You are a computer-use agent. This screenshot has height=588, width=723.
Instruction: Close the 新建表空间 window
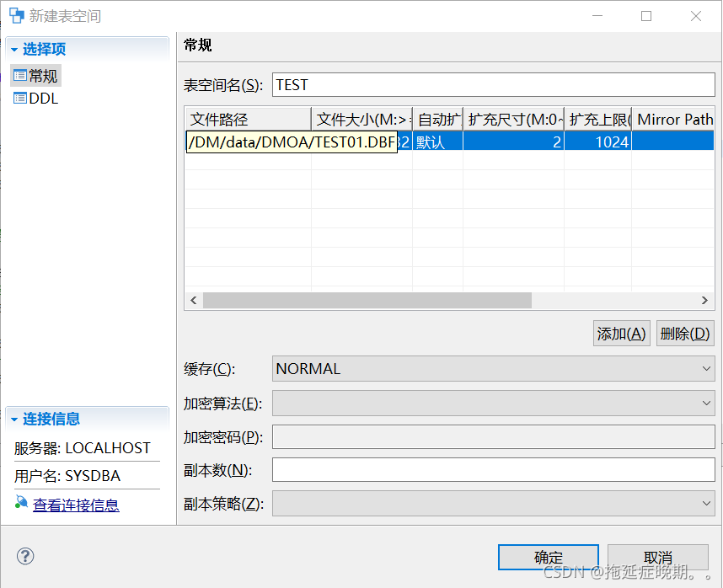coord(696,16)
